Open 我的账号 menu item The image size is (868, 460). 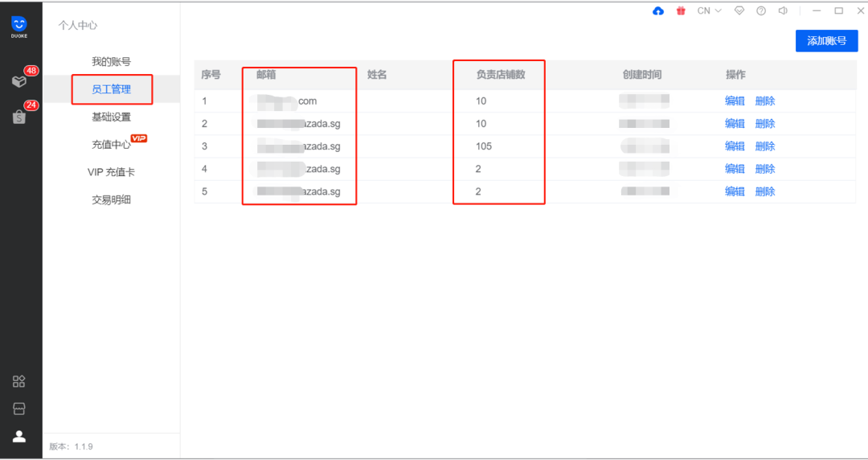pyautogui.click(x=111, y=62)
